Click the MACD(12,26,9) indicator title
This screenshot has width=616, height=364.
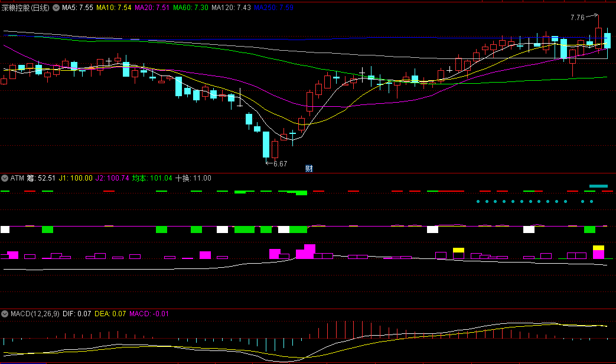[x=35, y=314]
